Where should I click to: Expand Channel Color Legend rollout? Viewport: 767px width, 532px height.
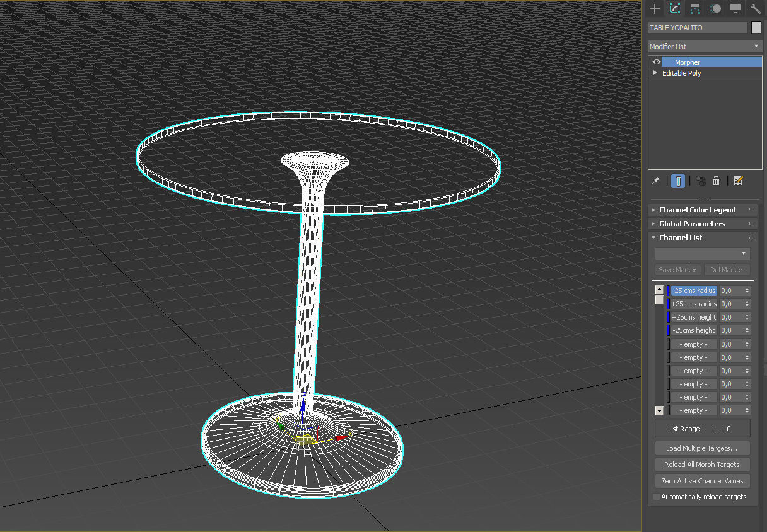point(703,210)
